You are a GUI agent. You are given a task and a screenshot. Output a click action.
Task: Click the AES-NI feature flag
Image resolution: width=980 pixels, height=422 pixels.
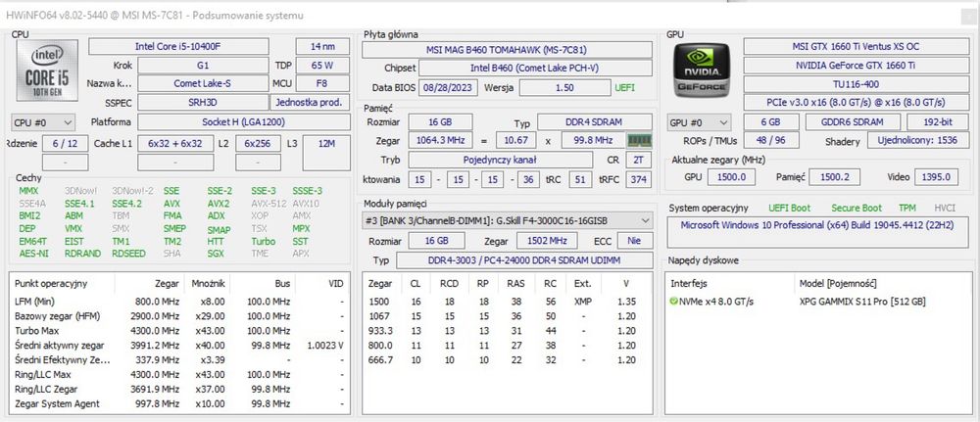click(x=33, y=254)
